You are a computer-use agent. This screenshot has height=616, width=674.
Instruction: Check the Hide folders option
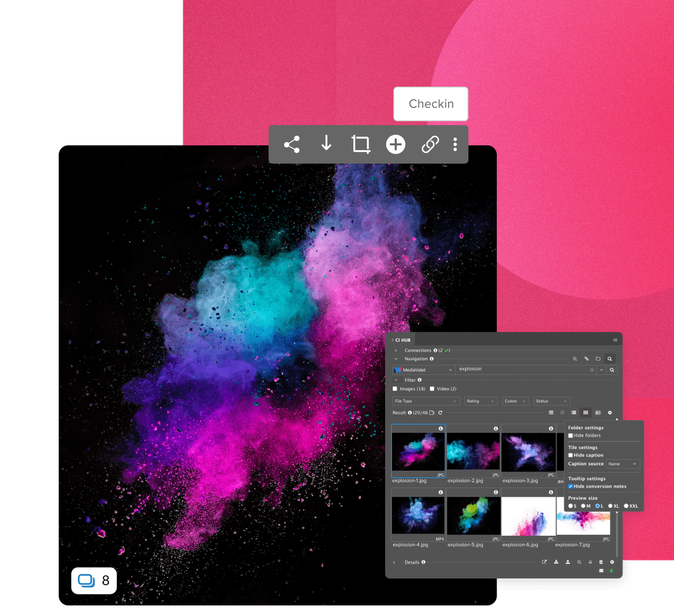pyautogui.click(x=570, y=435)
